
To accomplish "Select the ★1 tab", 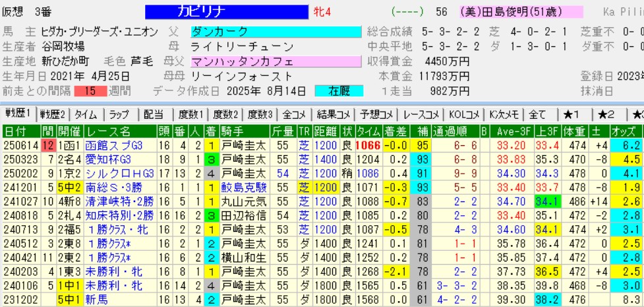I will [x=571, y=114].
